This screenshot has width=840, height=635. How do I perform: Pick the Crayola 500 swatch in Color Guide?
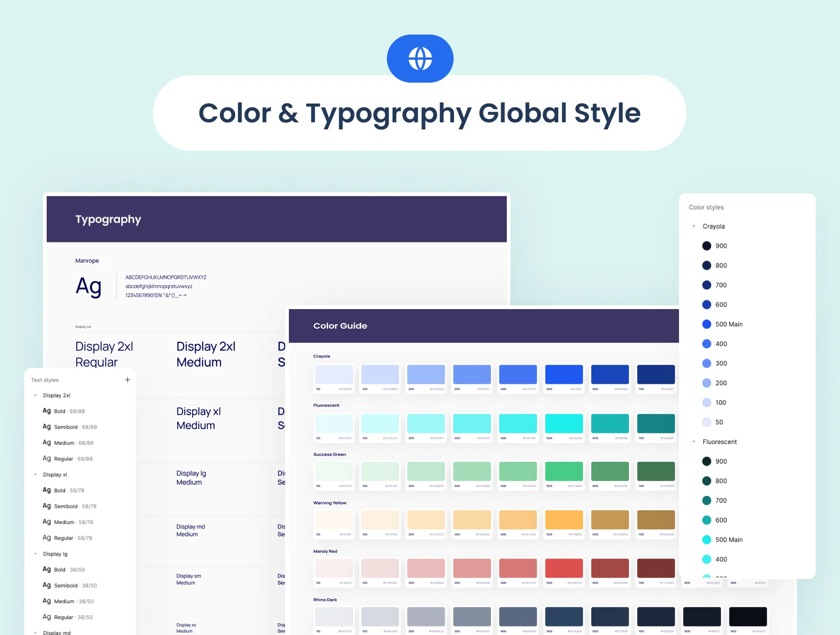pos(564,374)
